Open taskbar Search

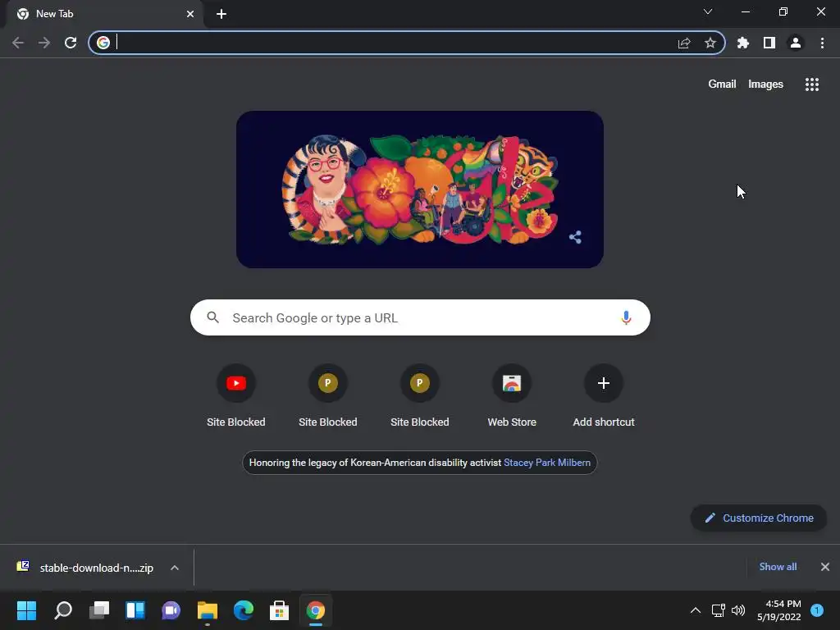tap(63, 610)
